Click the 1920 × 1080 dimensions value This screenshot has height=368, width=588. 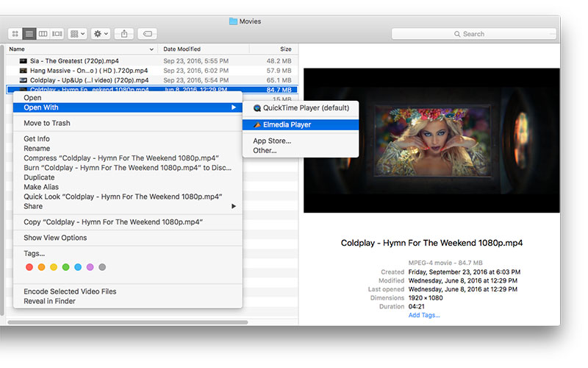click(426, 298)
